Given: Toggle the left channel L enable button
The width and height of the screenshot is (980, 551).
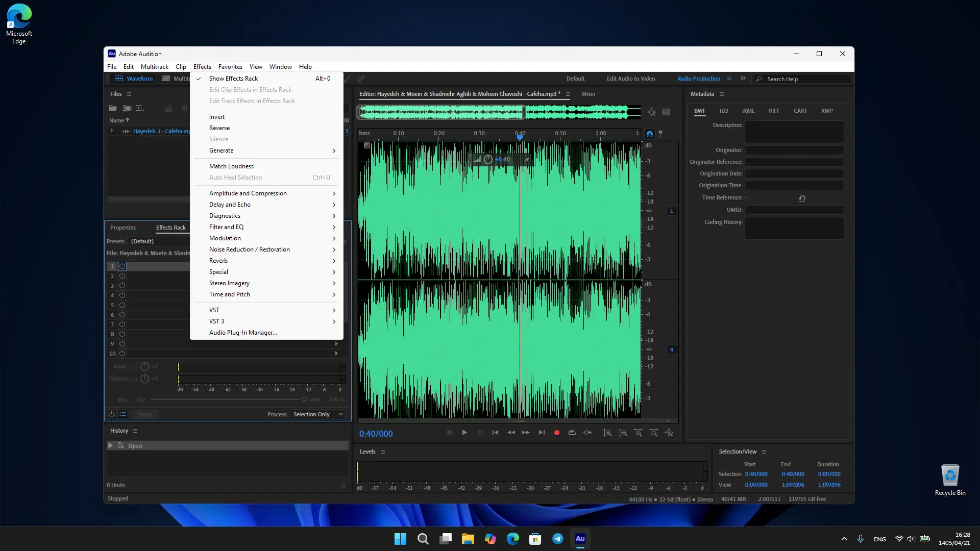Looking at the screenshot, I should [x=672, y=211].
